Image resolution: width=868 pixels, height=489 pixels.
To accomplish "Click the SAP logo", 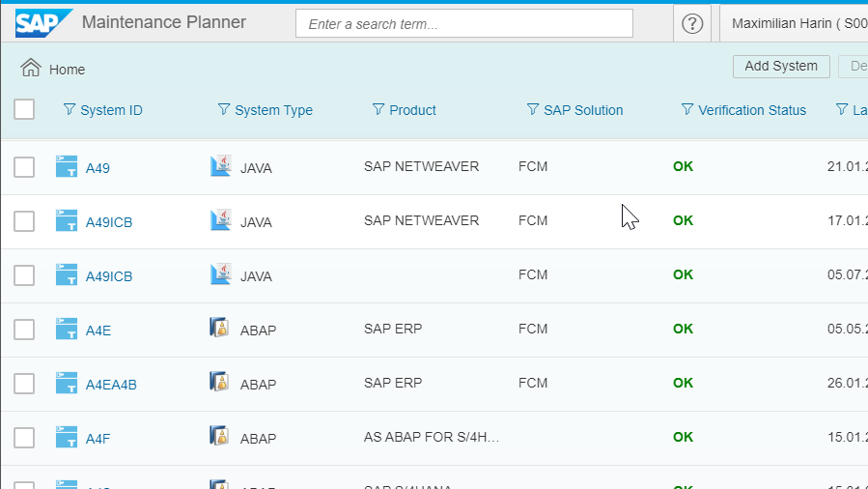I will (43, 23).
